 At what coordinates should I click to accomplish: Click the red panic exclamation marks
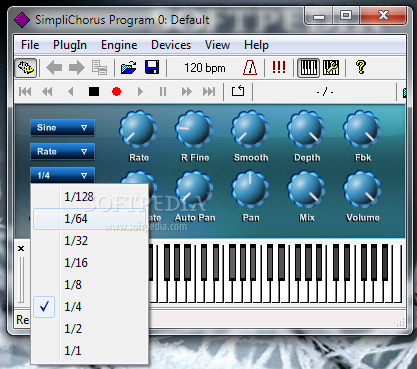[279, 67]
